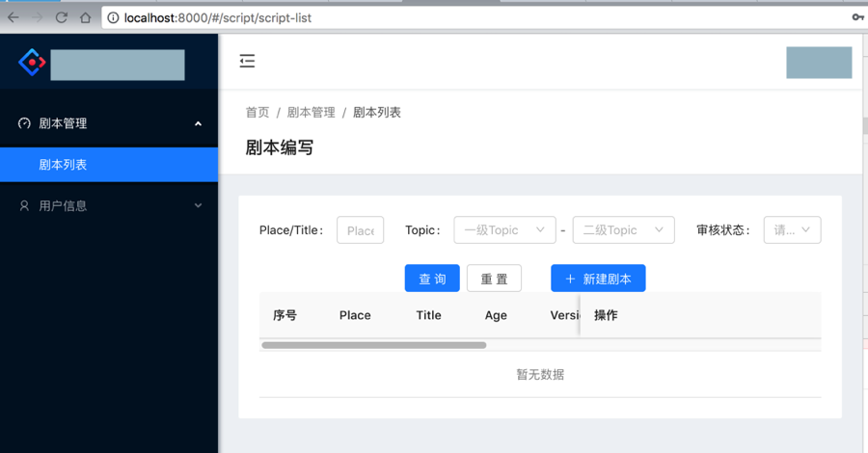This screenshot has height=453, width=868.
Task: Click the 新建剧本 button
Action: click(x=598, y=279)
